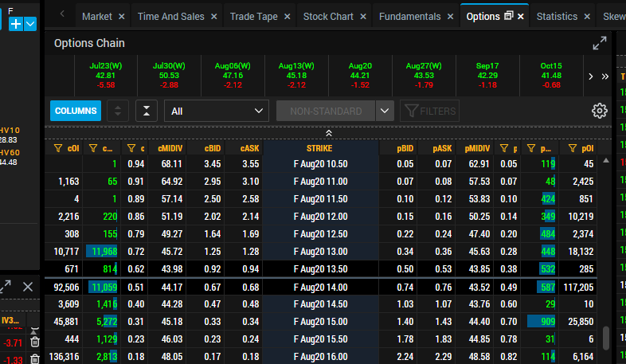
Task: Switch to the Market tab
Action: (x=97, y=17)
